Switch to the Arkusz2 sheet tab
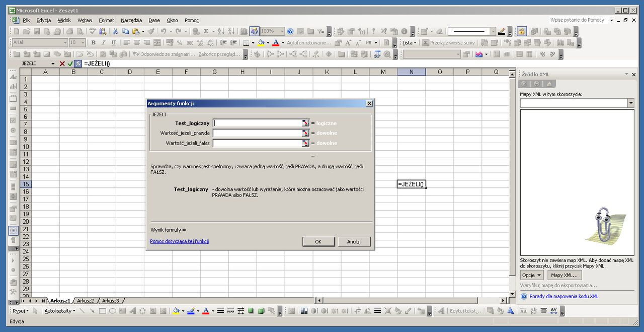 click(x=85, y=301)
